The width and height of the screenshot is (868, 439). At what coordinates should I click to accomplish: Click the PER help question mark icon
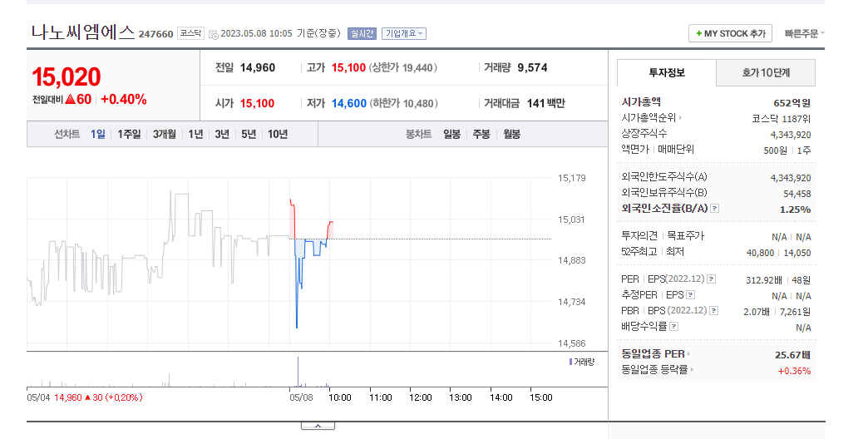coord(712,279)
